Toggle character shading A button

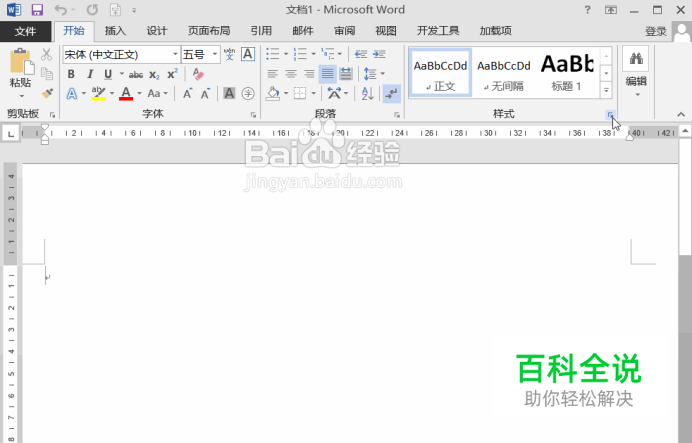(229, 94)
